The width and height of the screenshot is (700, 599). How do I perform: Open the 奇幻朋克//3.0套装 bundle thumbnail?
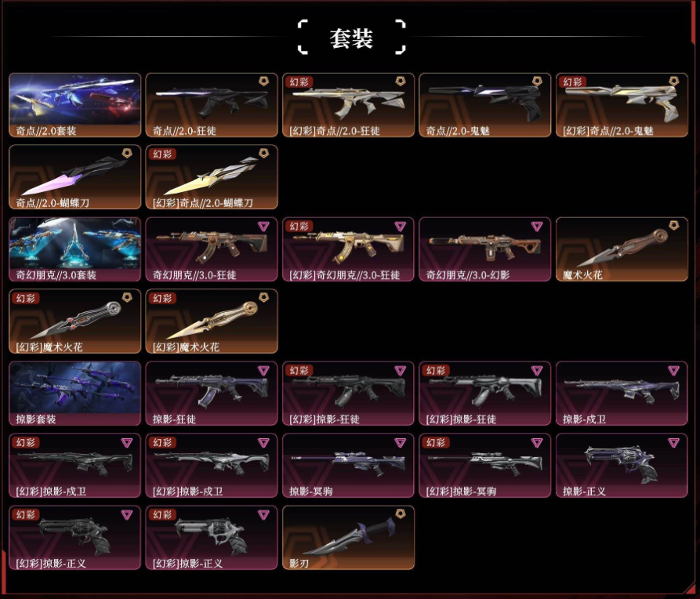pyautogui.click(x=75, y=249)
